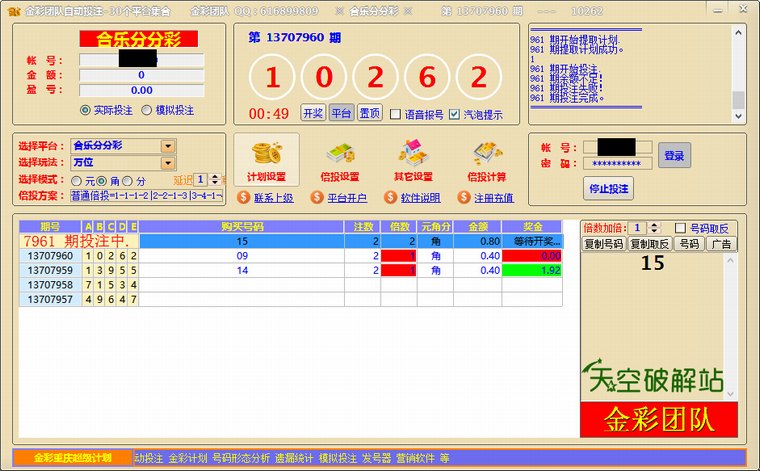Increase the 倍数加倍 stepper value
Screen dimensions: 760x471
(x=654, y=225)
